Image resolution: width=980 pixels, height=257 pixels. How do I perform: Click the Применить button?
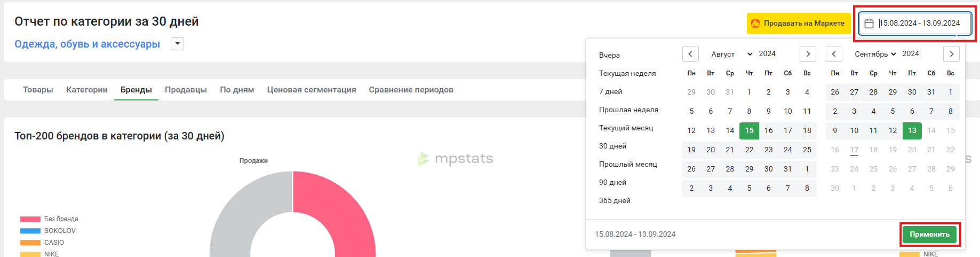point(929,234)
